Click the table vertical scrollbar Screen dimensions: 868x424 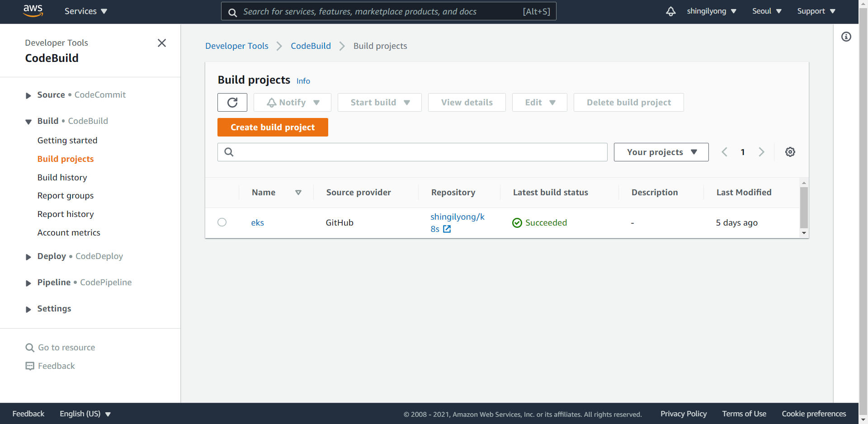[x=804, y=208]
